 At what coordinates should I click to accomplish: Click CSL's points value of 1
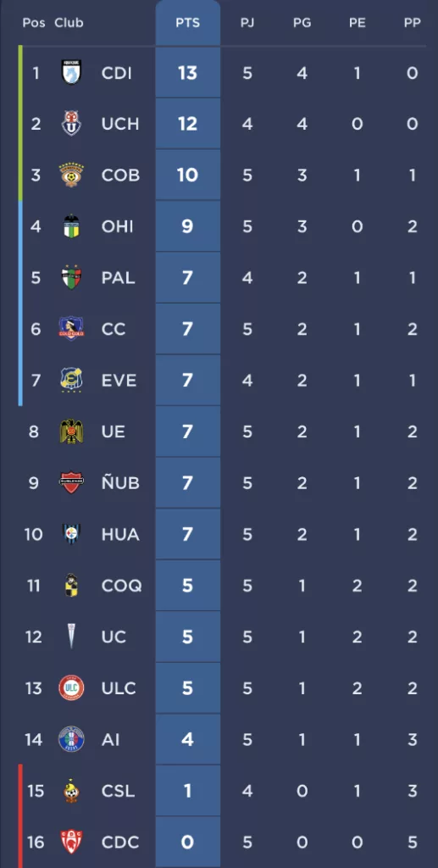[x=187, y=791]
